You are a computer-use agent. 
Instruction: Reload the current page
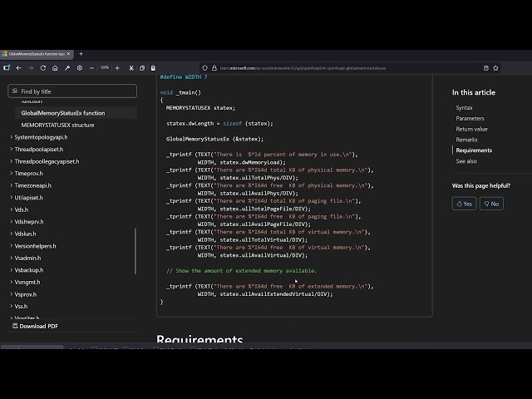click(x=43, y=68)
